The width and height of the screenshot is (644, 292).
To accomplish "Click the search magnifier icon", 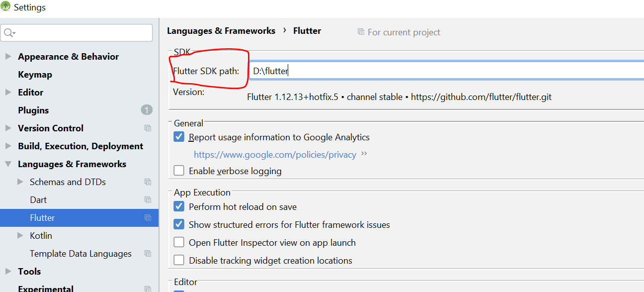I will (x=9, y=33).
